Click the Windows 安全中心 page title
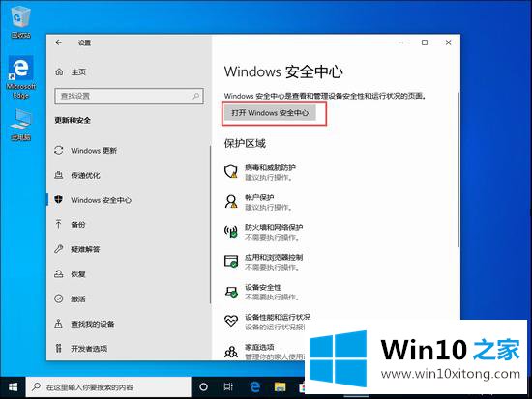Viewport: 532px width, 399px height. tap(283, 71)
